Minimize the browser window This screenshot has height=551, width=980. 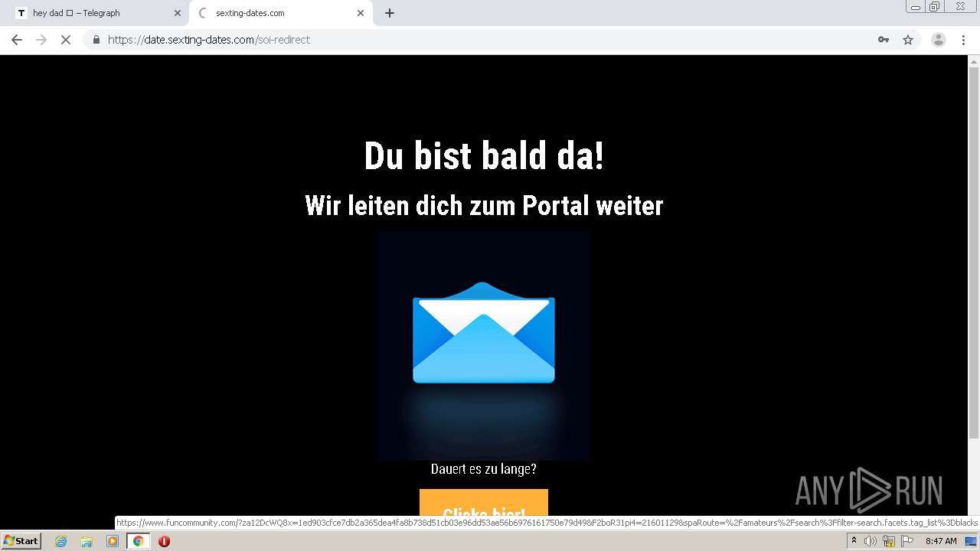(916, 6)
